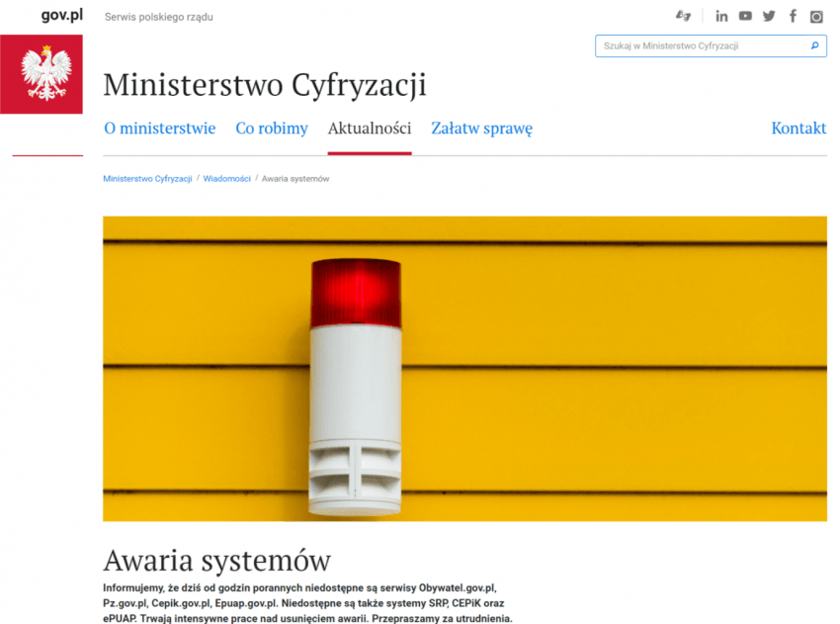
Task: Open the 'O ministerstwie' menu
Action: click(160, 129)
